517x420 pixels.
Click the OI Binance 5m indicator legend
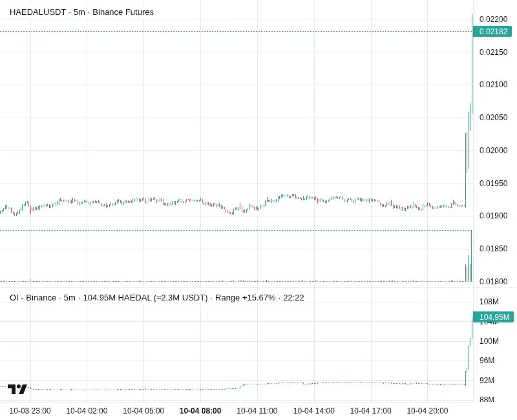point(157,298)
